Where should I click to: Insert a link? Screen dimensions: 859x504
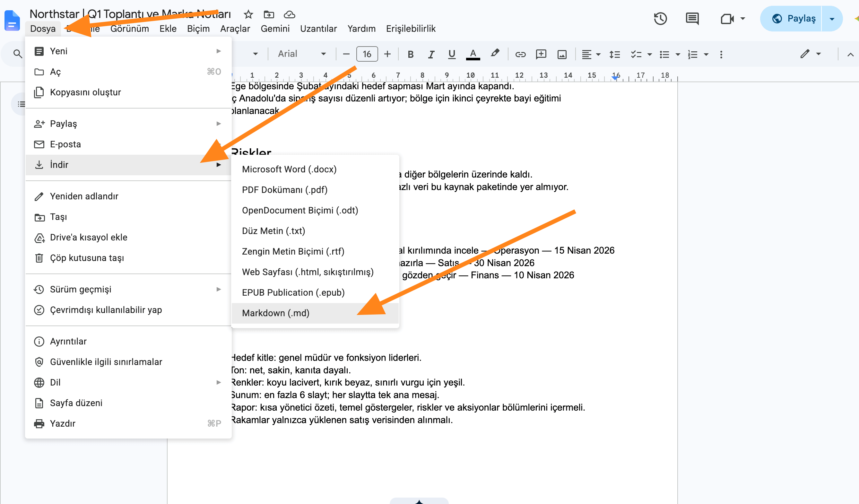pyautogui.click(x=520, y=54)
